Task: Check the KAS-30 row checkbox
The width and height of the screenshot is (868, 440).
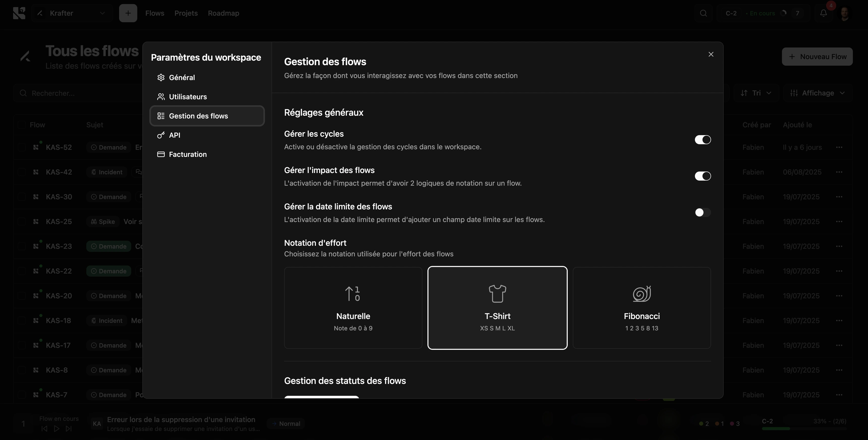Action: (22, 197)
